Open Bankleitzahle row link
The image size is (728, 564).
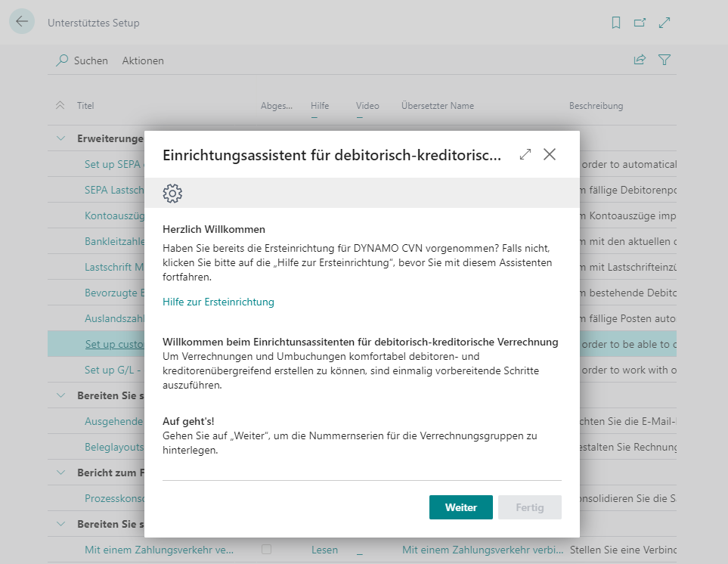point(114,241)
